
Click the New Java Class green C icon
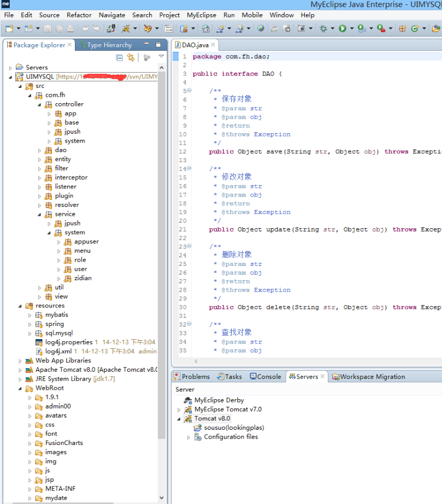tap(415, 28)
